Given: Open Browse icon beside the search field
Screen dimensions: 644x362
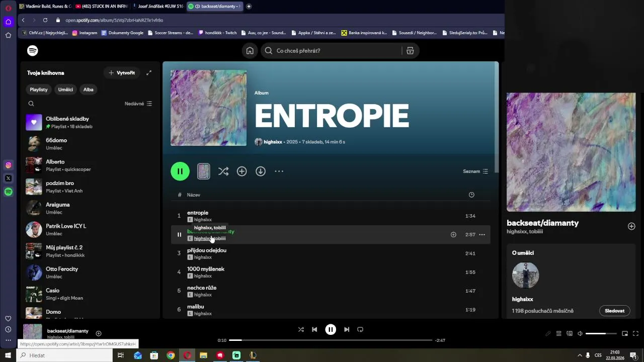Looking at the screenshot, I should [x=410, y=51].
